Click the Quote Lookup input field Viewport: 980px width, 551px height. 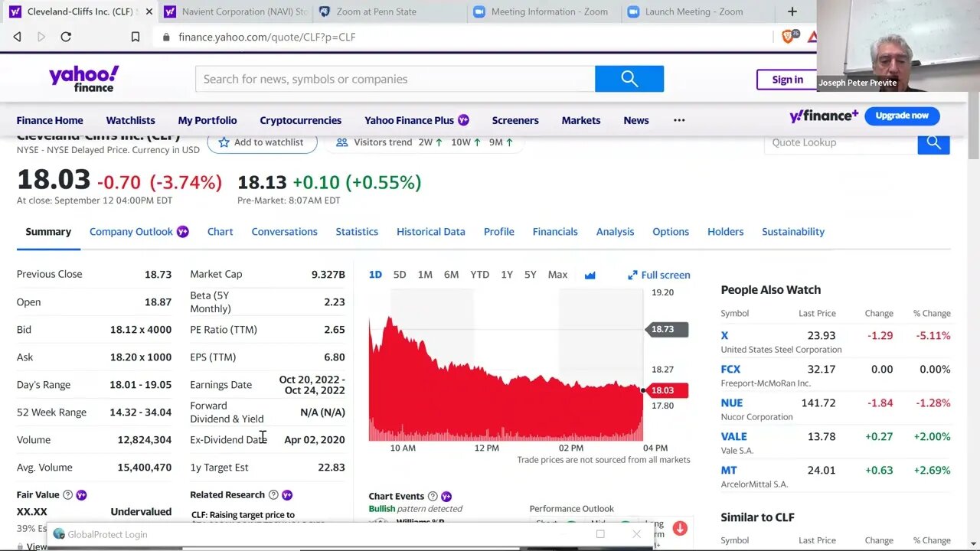(x=841, y=142)
